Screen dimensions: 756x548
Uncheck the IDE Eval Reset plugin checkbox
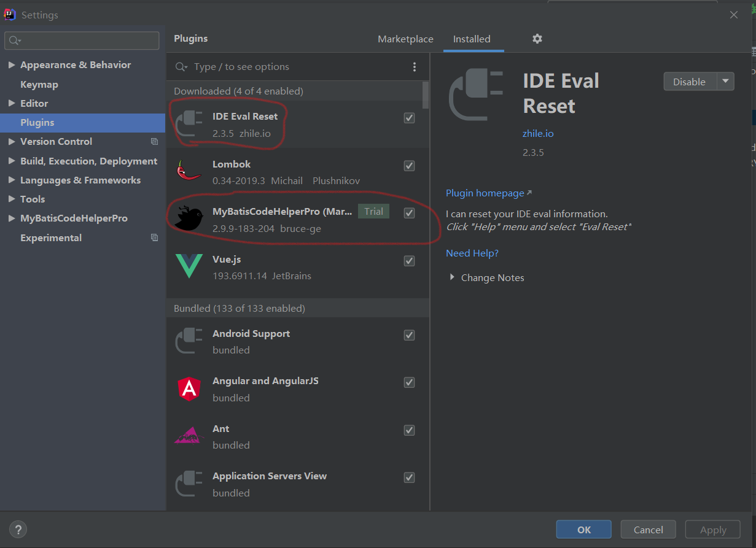tap(409, 118)
